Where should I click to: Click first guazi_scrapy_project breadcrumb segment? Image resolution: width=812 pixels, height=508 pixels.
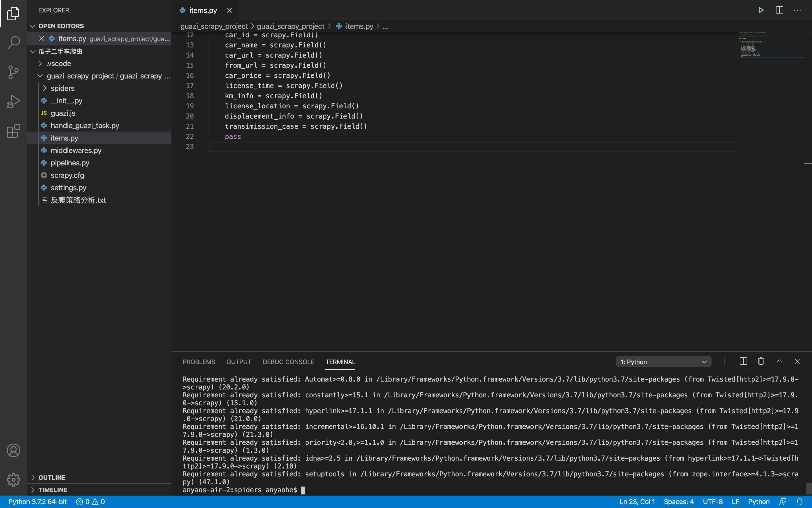[x=214, y=26]
